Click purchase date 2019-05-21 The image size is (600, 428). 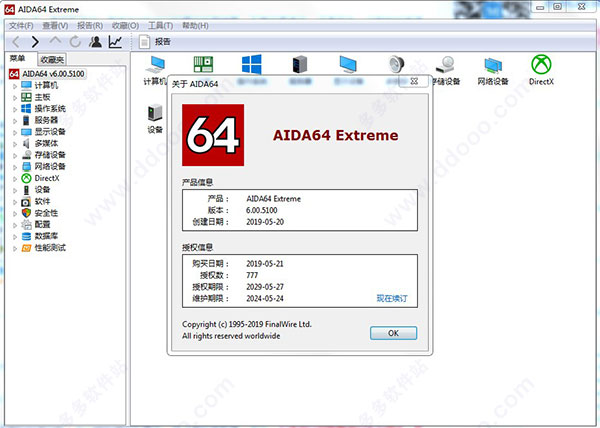pyautogui.click(x=265, y=264)
